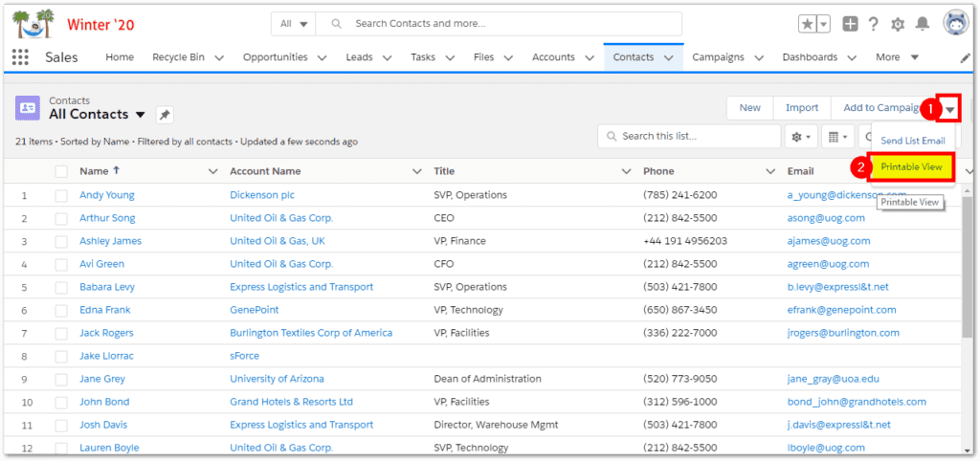980x461 pixels.
Task: Open the Help question mark icon
Action: pyautogui.click(x=874, y=24)
